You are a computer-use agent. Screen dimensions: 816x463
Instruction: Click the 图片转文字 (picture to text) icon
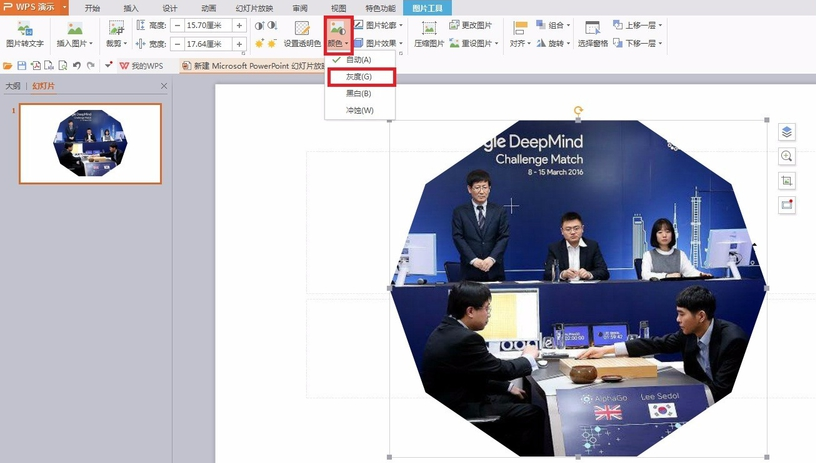24,33
